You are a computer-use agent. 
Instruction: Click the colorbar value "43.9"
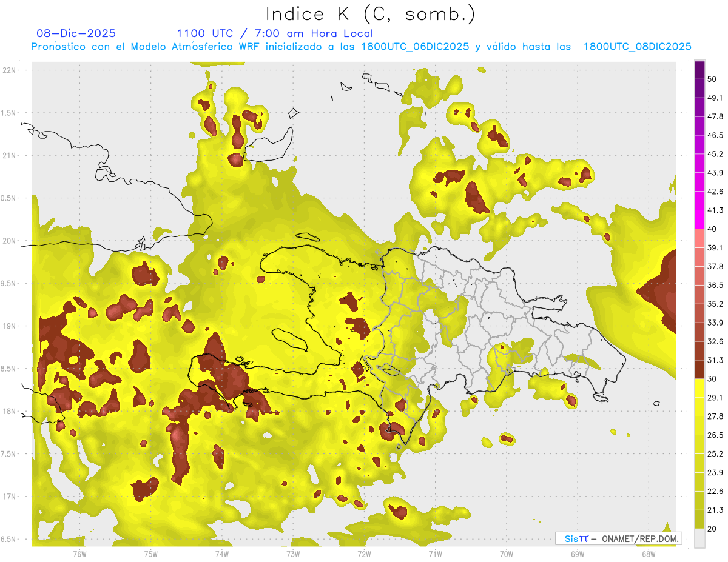[x=715, y=173]
